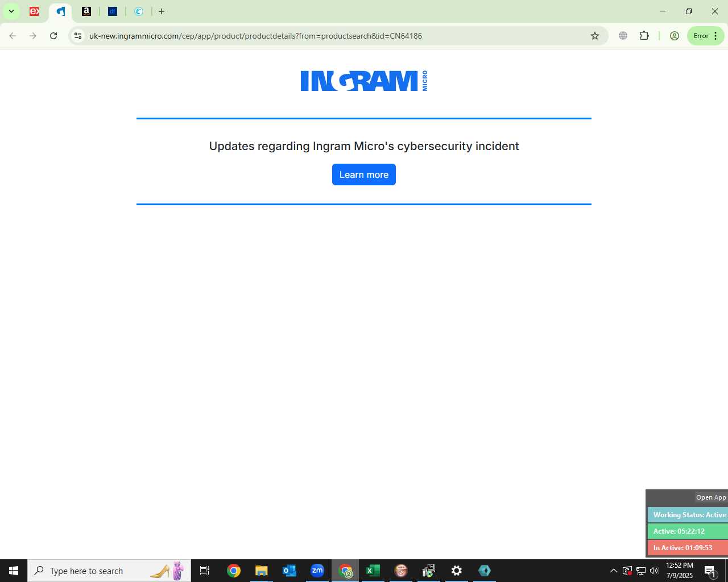
Task: Bookmark this page with the star icon
Action: tap(595, 36)
